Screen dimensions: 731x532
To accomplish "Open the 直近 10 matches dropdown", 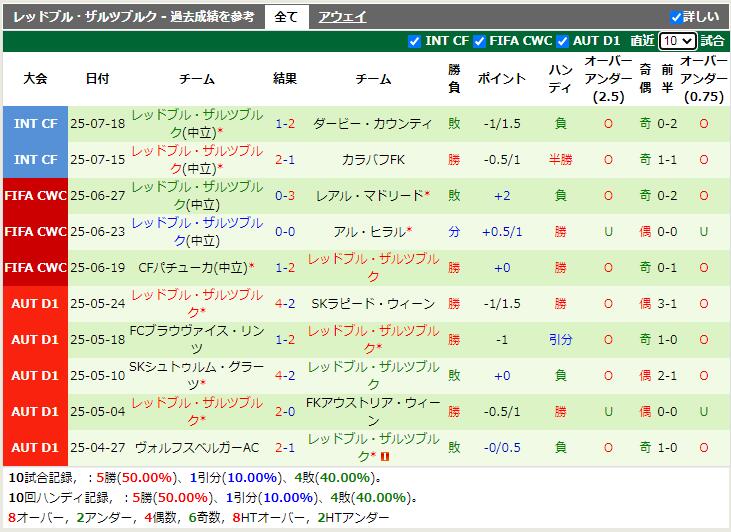I will (x=677, y=41).
